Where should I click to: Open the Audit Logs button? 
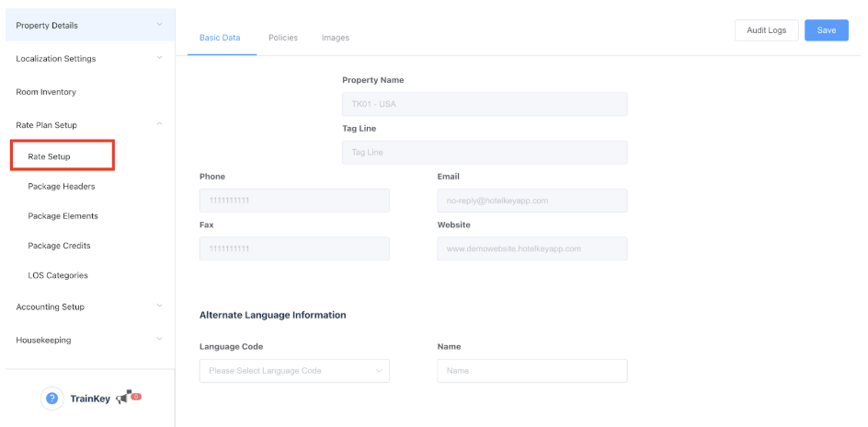click(766, 30)
